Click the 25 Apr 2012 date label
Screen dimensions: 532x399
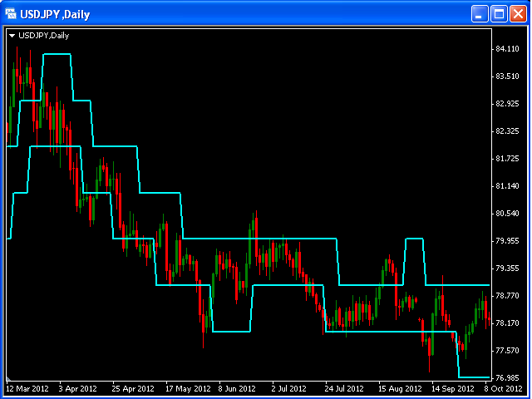tap(133, 389)
